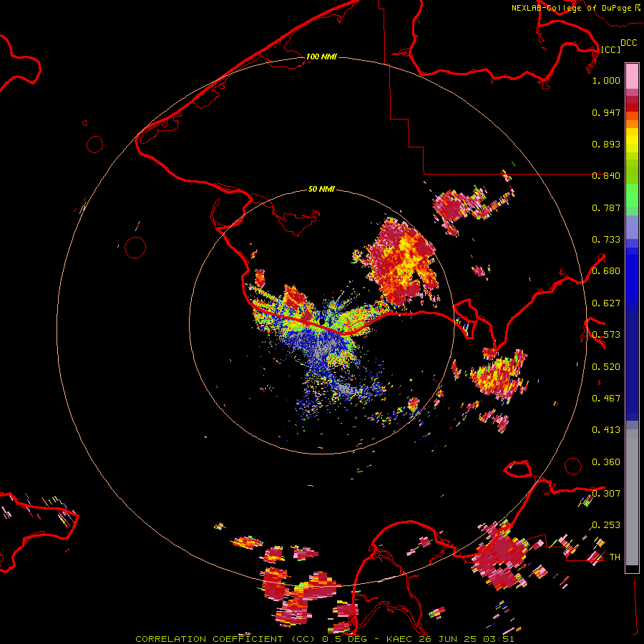Click the 0.627 legend value
Screen dimensions: 644x644
click(x=606, y=303)
